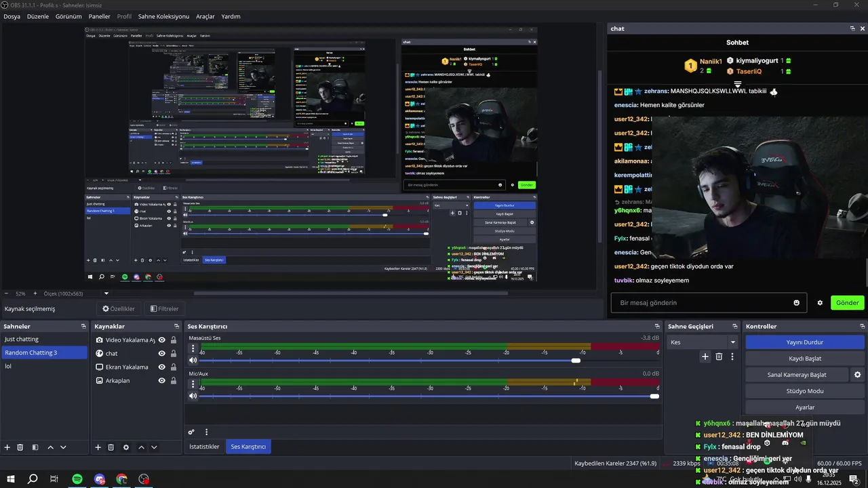Open chat settings gear next to Gönder
868x488 pixels.
point(820,303)
